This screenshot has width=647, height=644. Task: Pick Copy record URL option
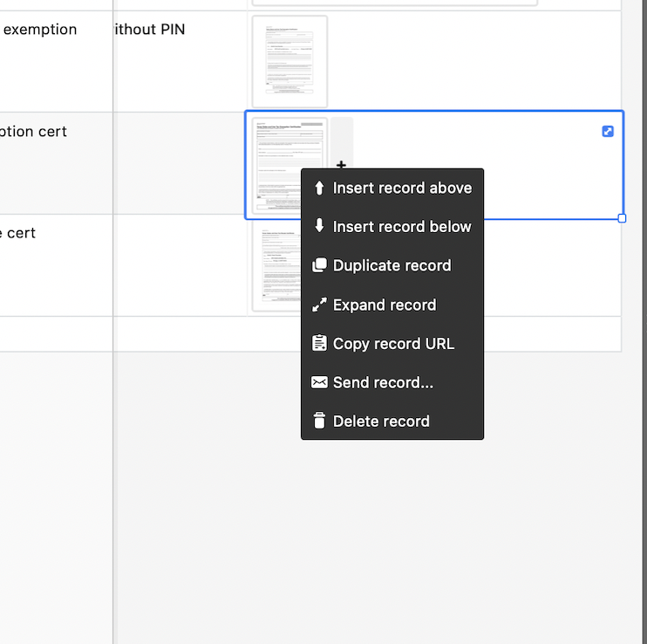point(392,344)
